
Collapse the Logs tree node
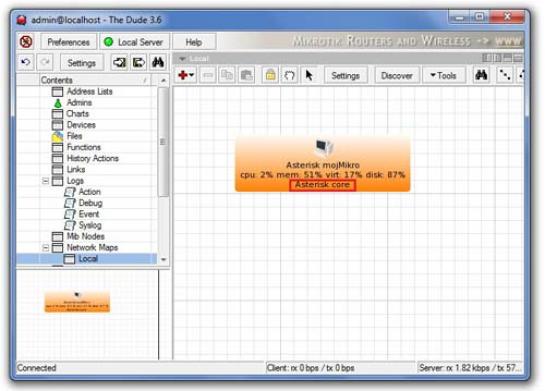point(45,181)
